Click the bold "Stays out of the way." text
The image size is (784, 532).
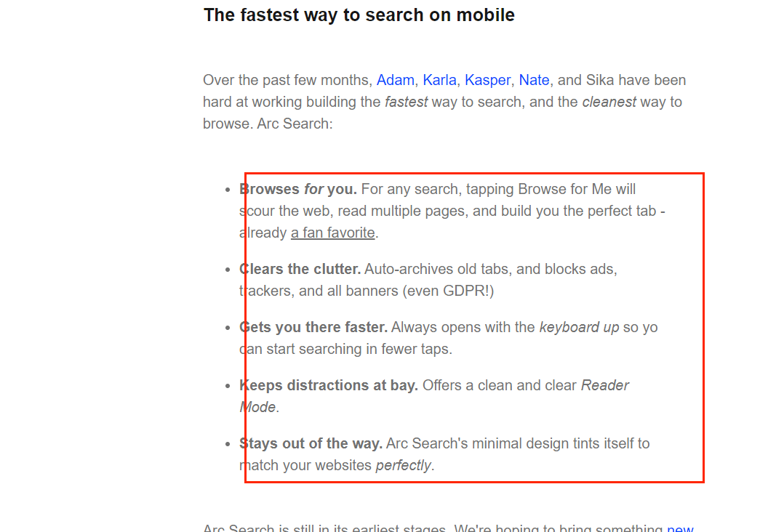click(311, 443)
